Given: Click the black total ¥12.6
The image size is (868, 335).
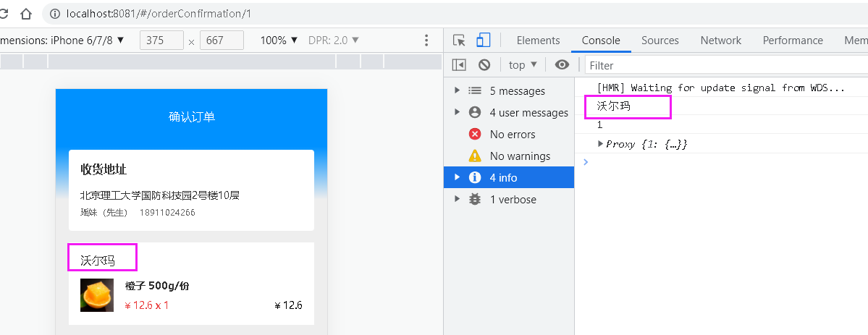Looking at the screenshot, I should pos(288,305).
